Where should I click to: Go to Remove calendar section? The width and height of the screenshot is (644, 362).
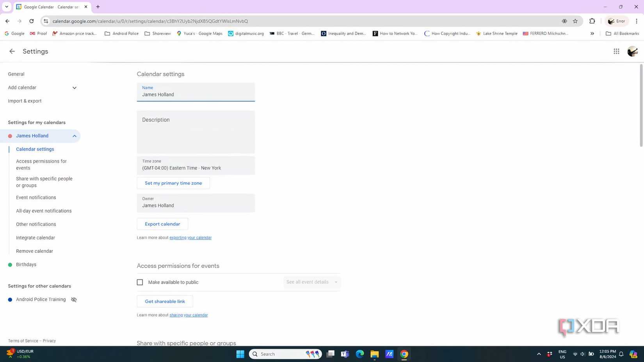click(34, 251)
